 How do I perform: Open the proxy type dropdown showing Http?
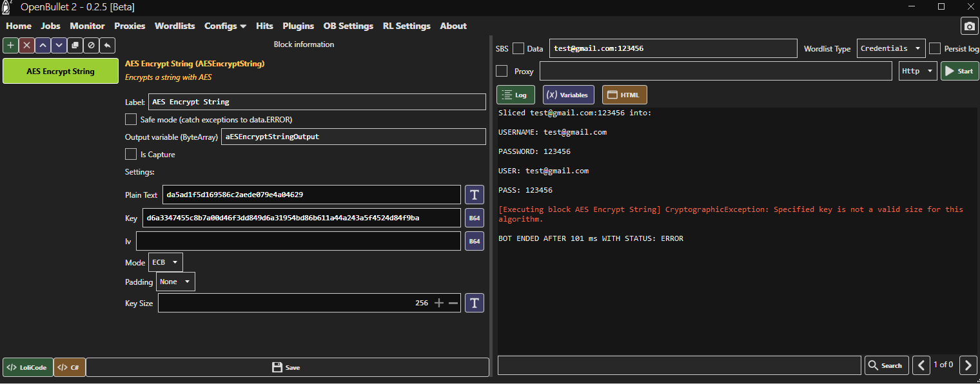pos(918,71)
